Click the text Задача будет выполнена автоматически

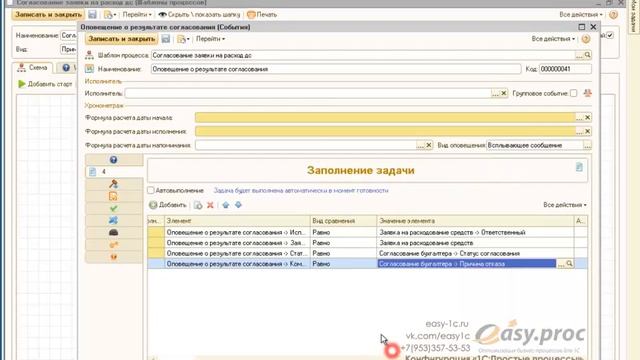click(301, 191)
